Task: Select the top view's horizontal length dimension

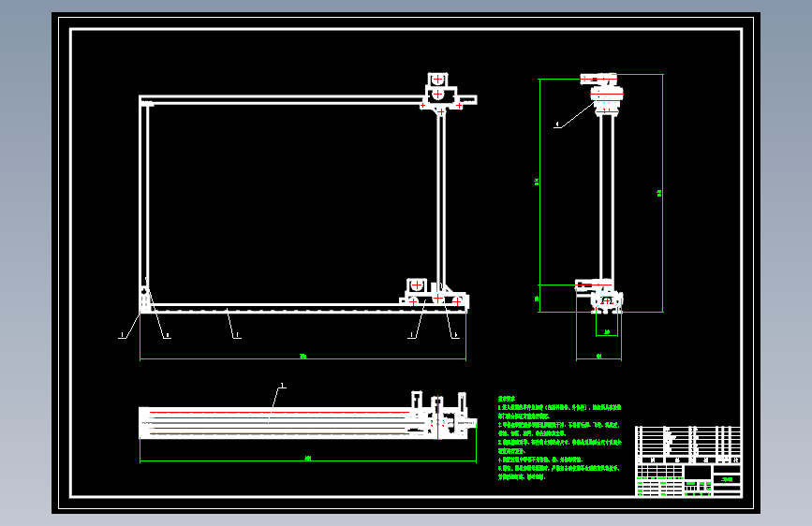Action: click(307, 459)
